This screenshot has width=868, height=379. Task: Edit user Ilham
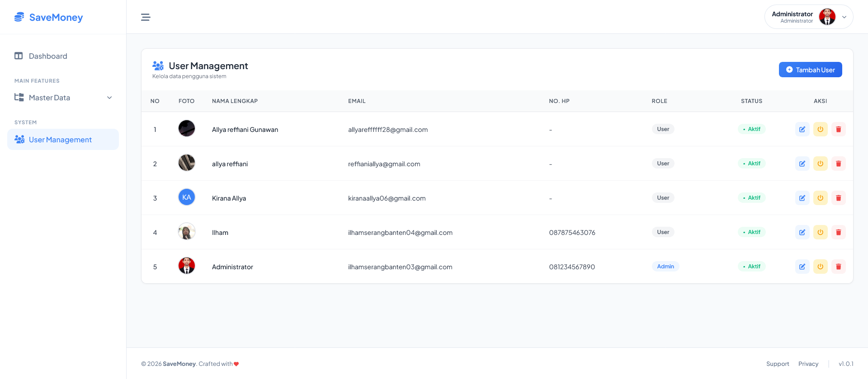coord(802,232)
